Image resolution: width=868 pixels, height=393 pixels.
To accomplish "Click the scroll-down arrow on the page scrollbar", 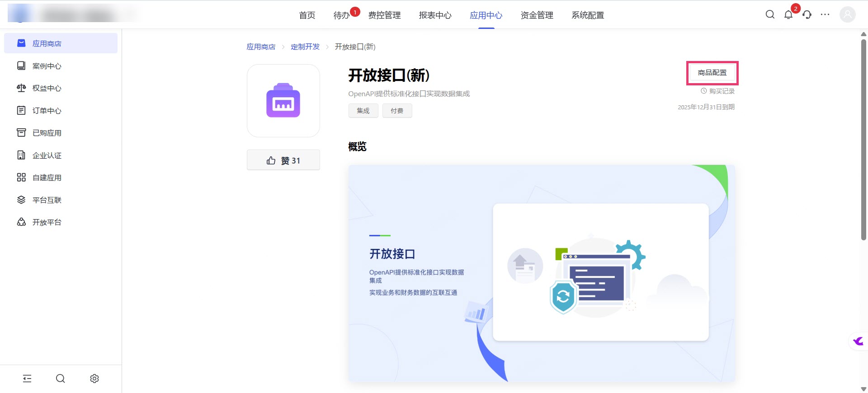I will click(x=863, y=389).
